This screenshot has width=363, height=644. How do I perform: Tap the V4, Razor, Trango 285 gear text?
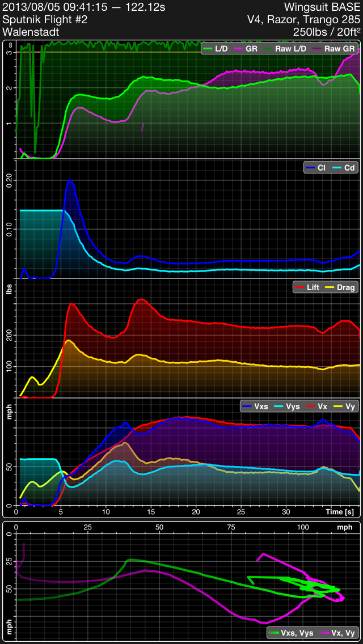point(303,20)
